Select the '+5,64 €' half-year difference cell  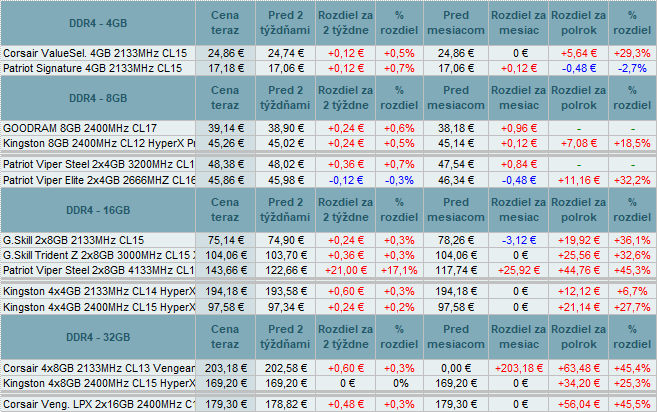578,53
